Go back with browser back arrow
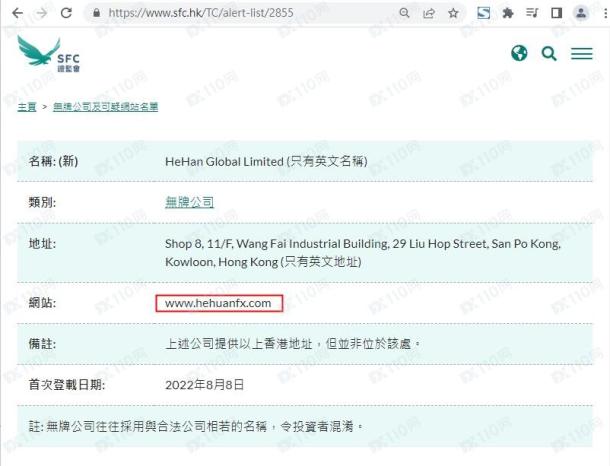 (x=18, y=13)
